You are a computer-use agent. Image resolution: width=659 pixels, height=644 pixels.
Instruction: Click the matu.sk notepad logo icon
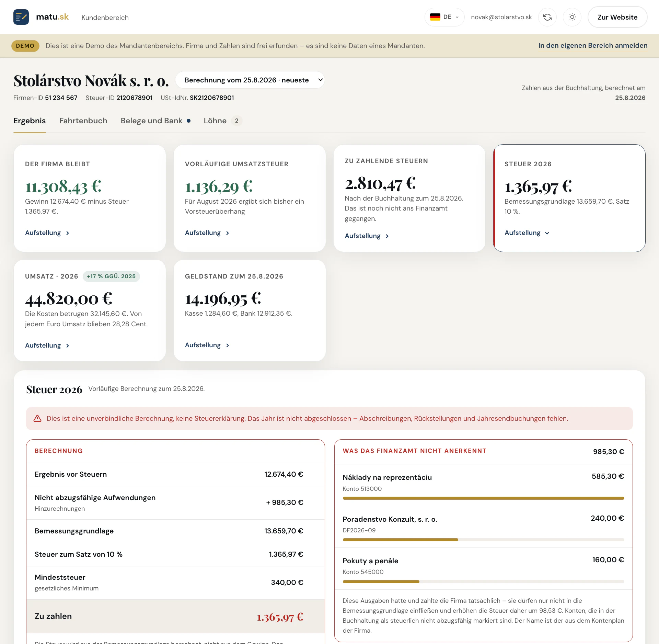click(21, 17)
